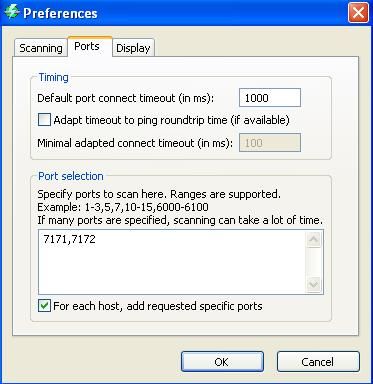Click the minimal adapted connect timeout field

270,143
